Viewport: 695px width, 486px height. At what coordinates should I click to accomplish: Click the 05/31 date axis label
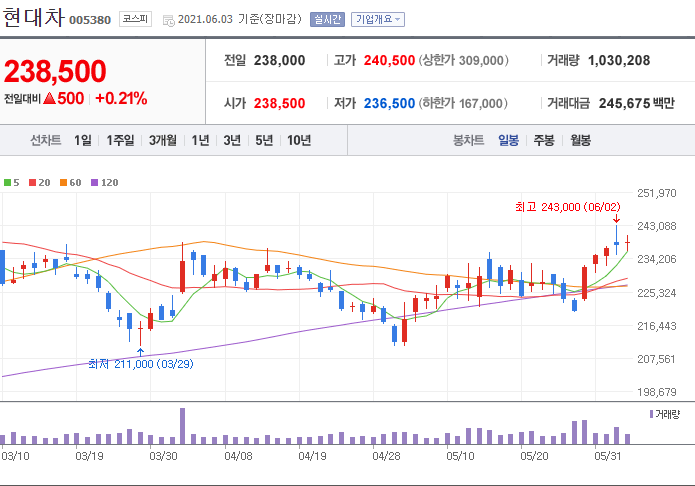(x=608, y=456)
